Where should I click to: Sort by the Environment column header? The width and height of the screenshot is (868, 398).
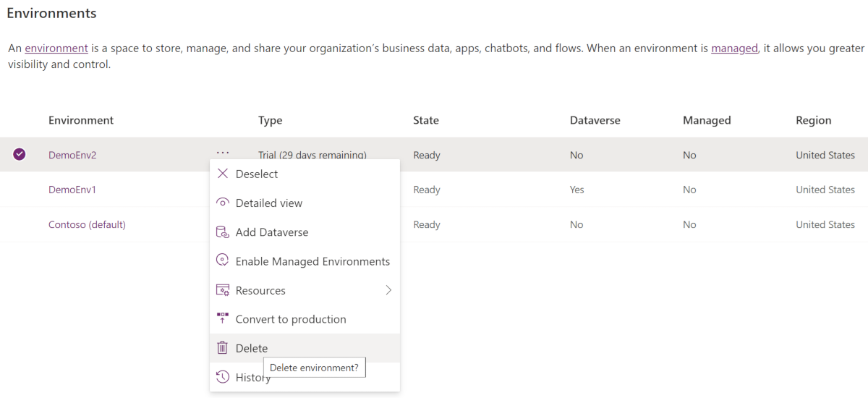pos(81,120)
